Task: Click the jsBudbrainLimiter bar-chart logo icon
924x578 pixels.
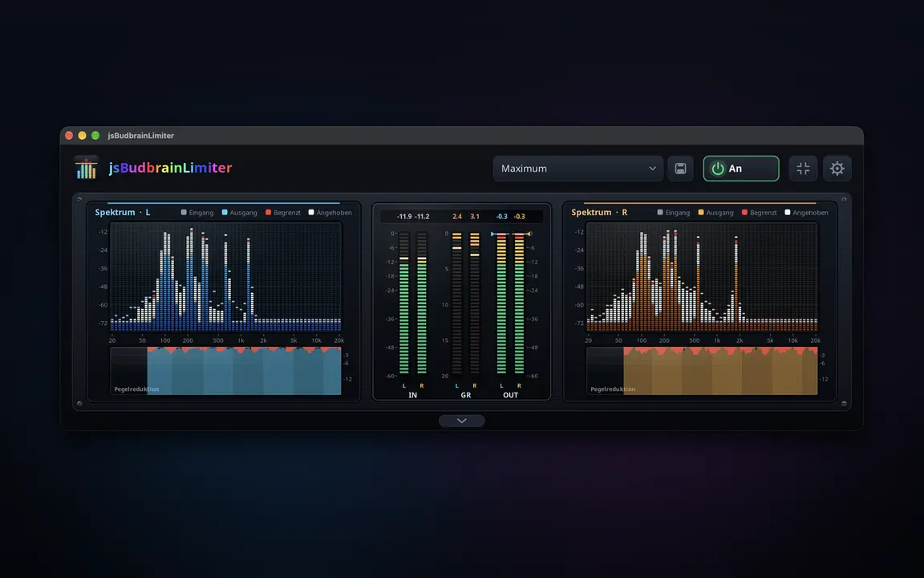Action: [x=86, y=168]
